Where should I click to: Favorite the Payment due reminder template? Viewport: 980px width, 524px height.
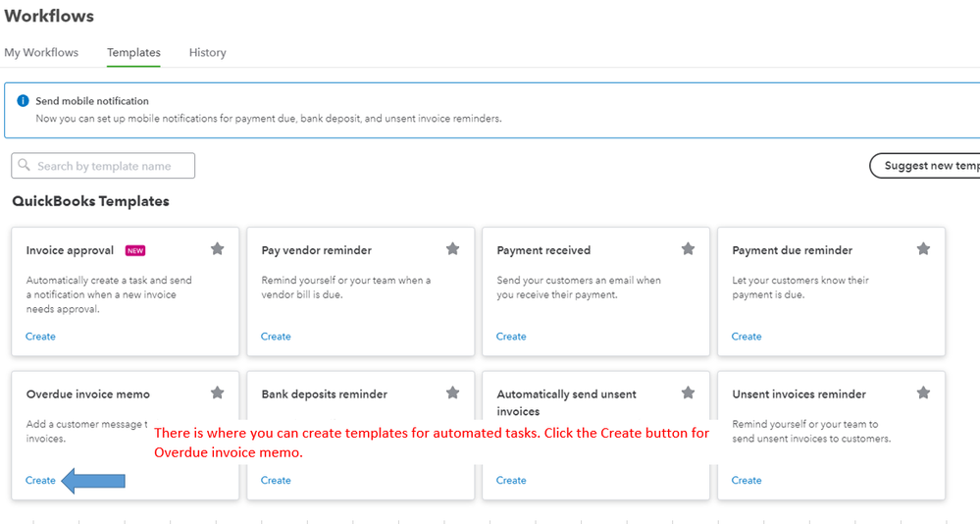coord(923,249)
